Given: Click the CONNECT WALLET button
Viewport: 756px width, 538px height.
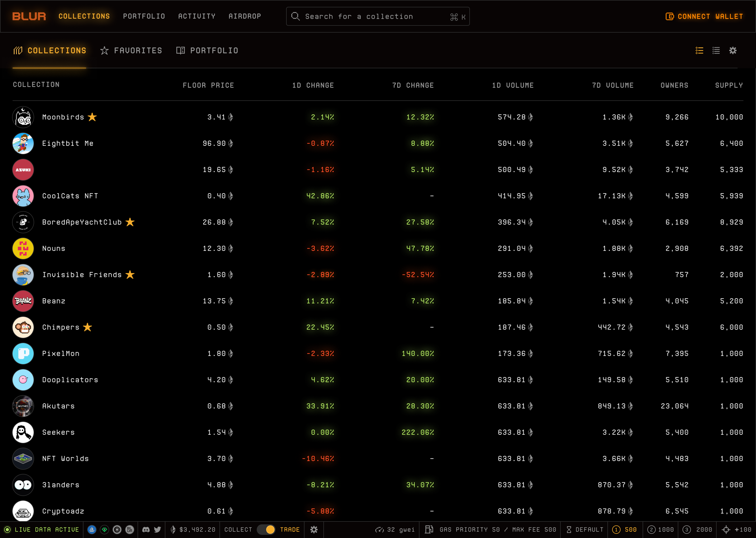Looking at the screenshot, I should coord(704,16).
